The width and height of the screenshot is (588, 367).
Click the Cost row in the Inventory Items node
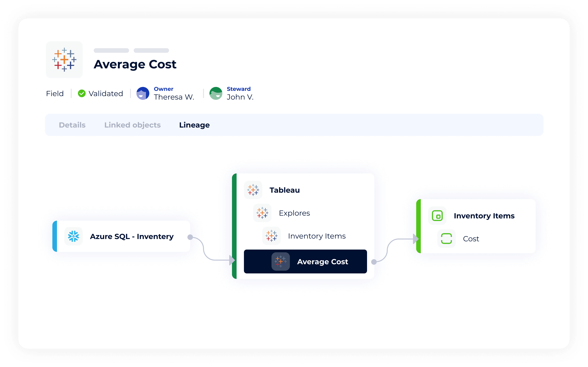471,239
